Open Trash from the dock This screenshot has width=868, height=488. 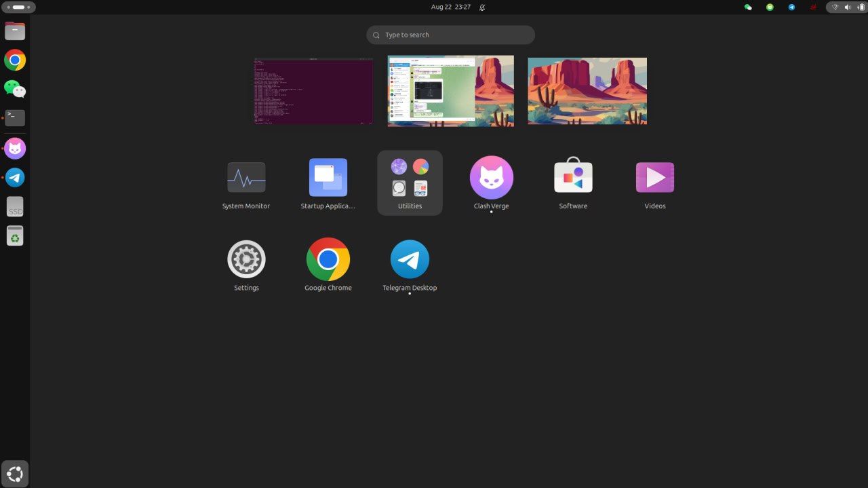tap(15, 236)
